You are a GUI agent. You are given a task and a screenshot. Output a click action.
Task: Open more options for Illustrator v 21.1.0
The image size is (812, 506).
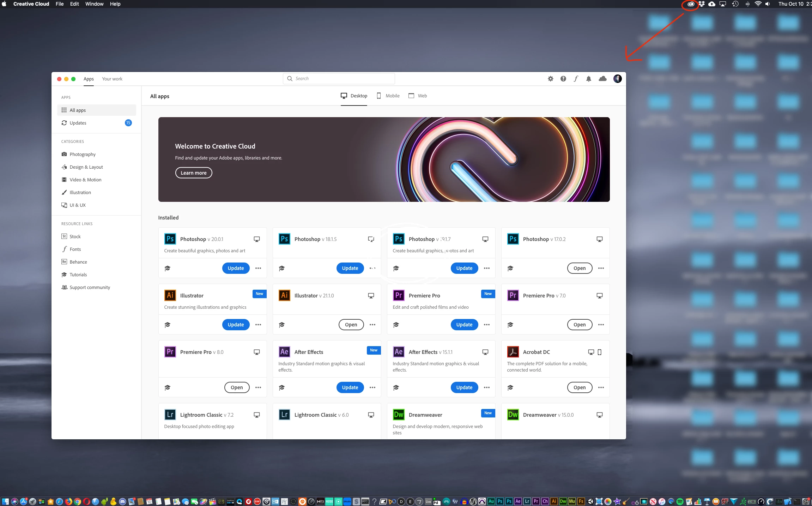pos(372,325)
